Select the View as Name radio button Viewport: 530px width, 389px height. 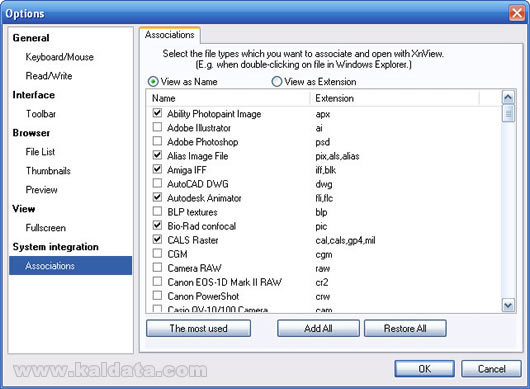[x=153, y=82]
